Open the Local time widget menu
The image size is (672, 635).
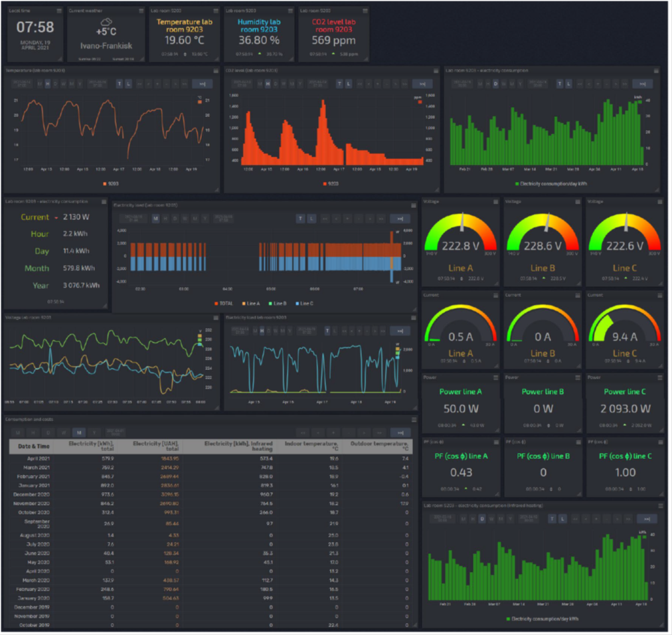[59, 11]
